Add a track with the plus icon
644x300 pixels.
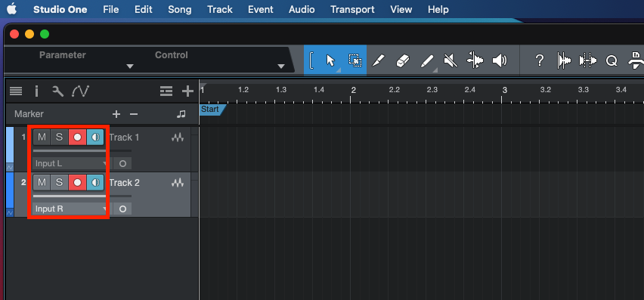(x=187, y=91)
